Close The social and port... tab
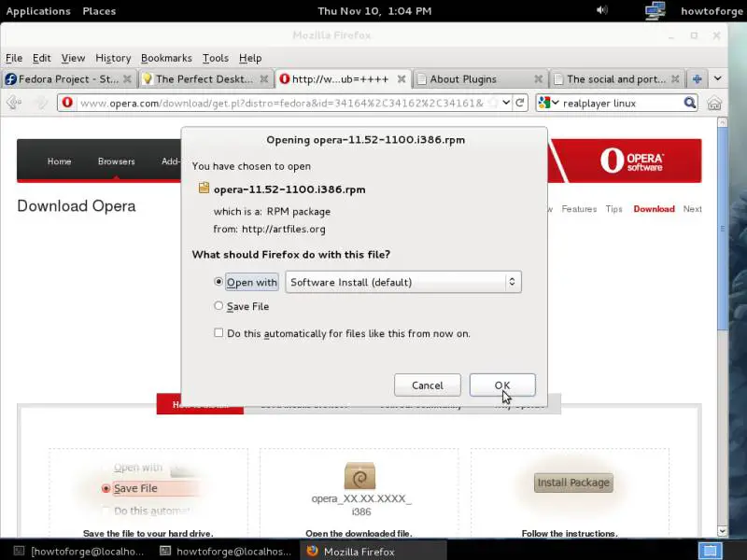The width and height of the screenshot is (747, 560). tap(675, 79)
